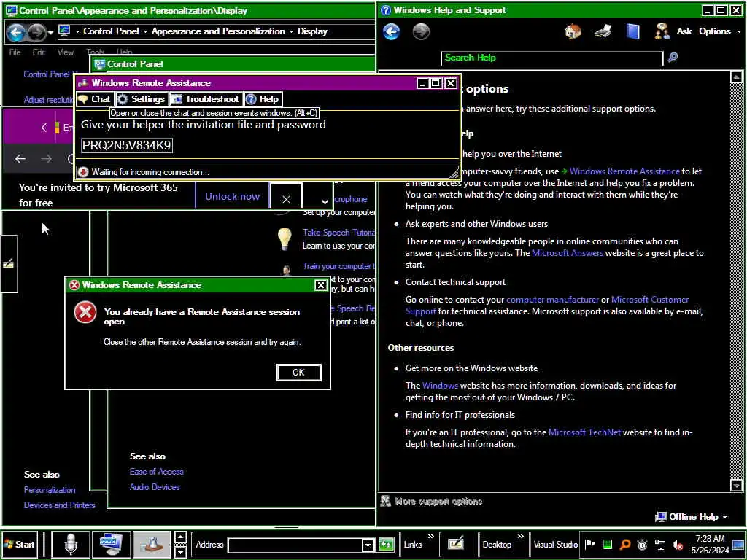This screenshot has width=747, height=560.
Task: Open Remote Assistance Help button
Action: tap(263, 99)
